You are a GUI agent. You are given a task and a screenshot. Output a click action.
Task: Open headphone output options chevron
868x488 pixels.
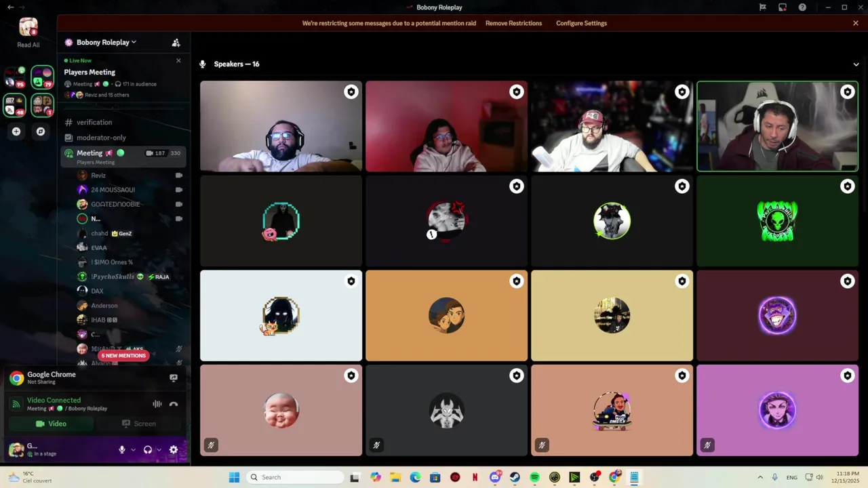(159, 449)
